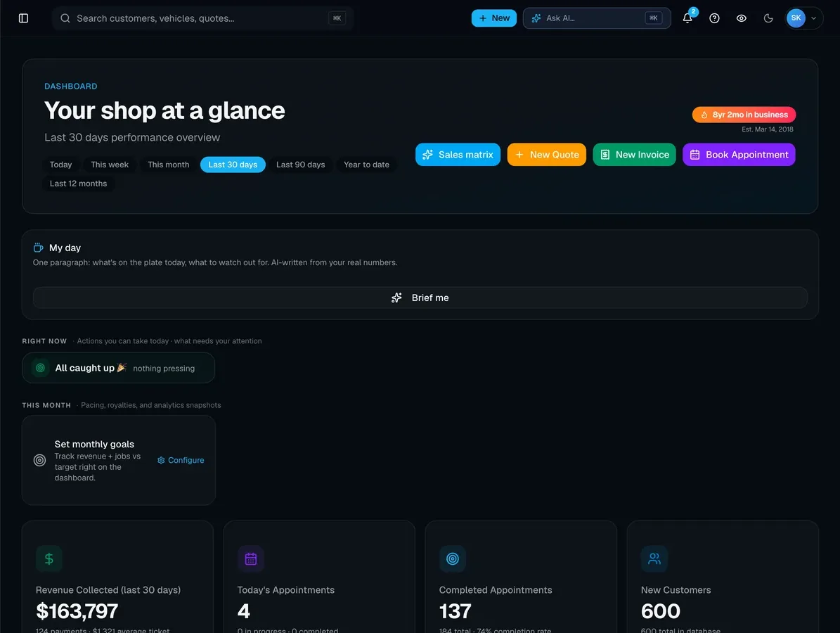
Task: Toggle the eye visibility icon
Action: [x=742, y=18]
